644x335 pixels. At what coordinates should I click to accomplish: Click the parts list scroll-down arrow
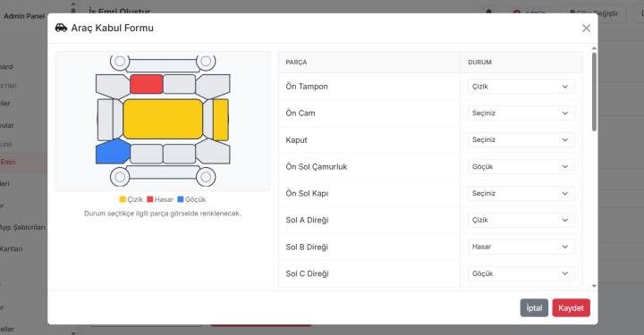pos(594,286)
